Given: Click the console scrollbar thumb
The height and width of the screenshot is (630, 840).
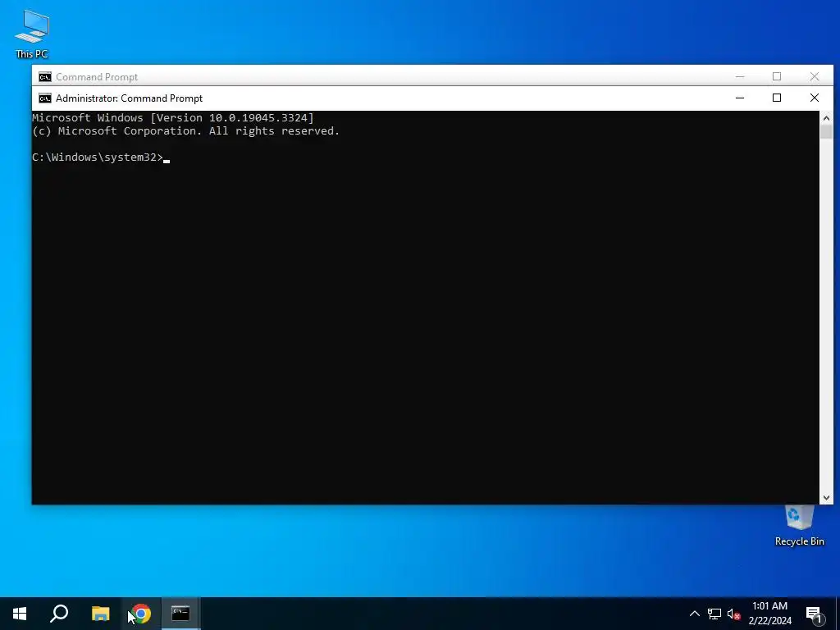Looking at the screenshot, I should click(826, 132).
